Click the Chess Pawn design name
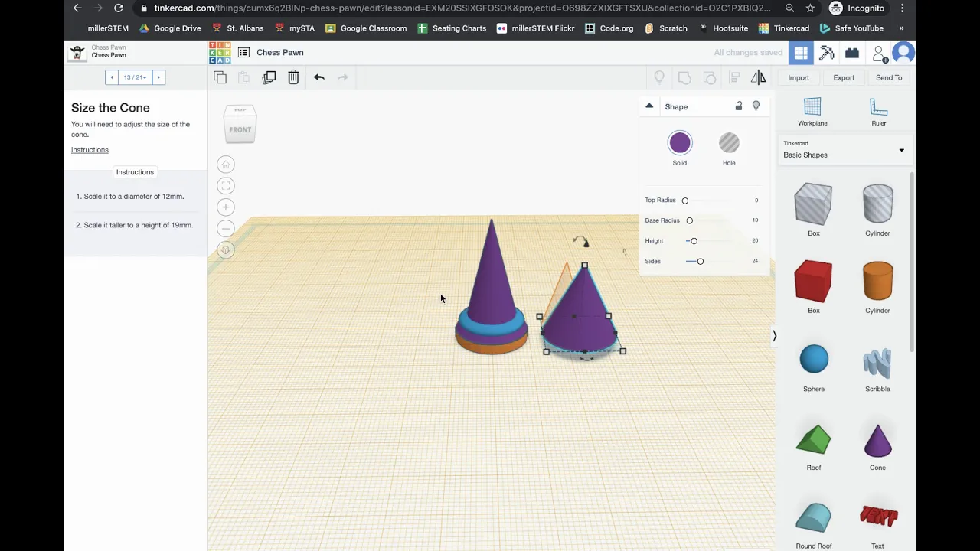The height and width of the screenshot is (551, 980). pos(280,53)
